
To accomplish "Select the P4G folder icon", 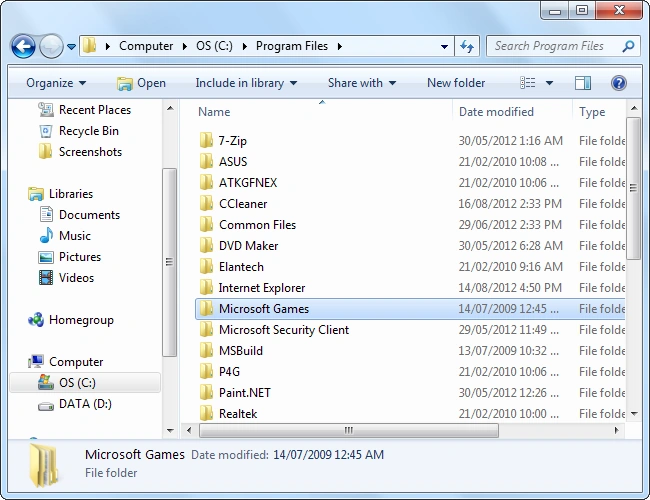I will (x=206, y=371).
